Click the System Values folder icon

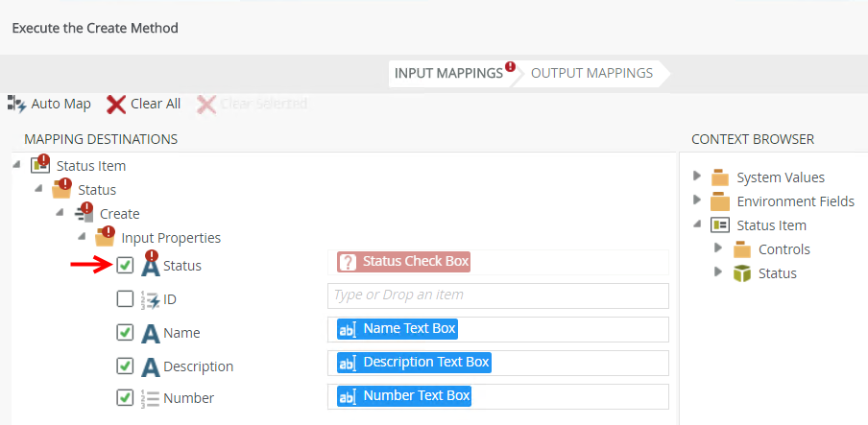720,177
